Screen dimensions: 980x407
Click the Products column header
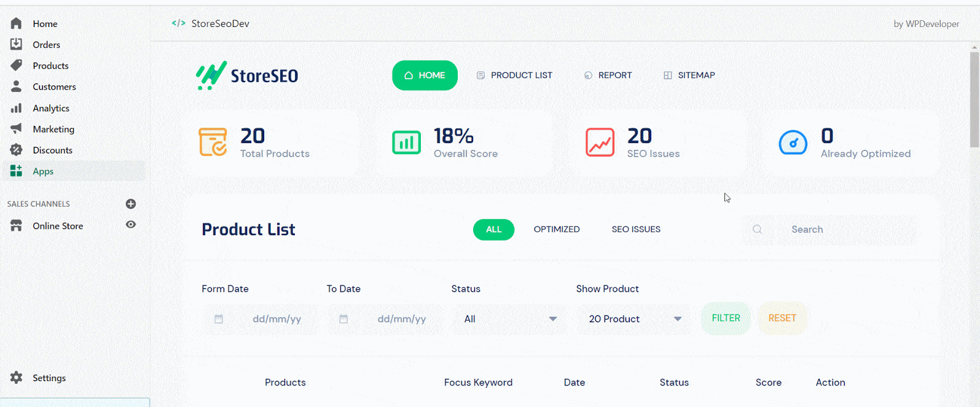[x=285, y=382]
